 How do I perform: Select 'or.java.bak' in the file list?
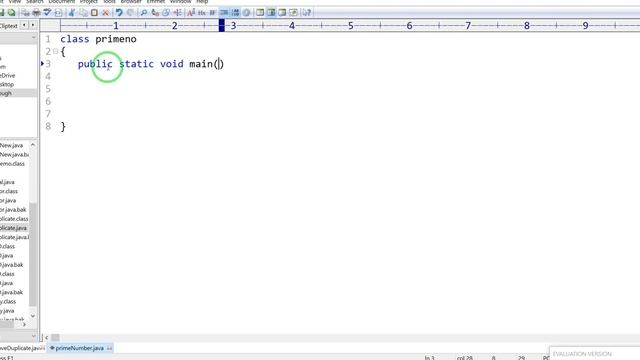click(13, 209)
